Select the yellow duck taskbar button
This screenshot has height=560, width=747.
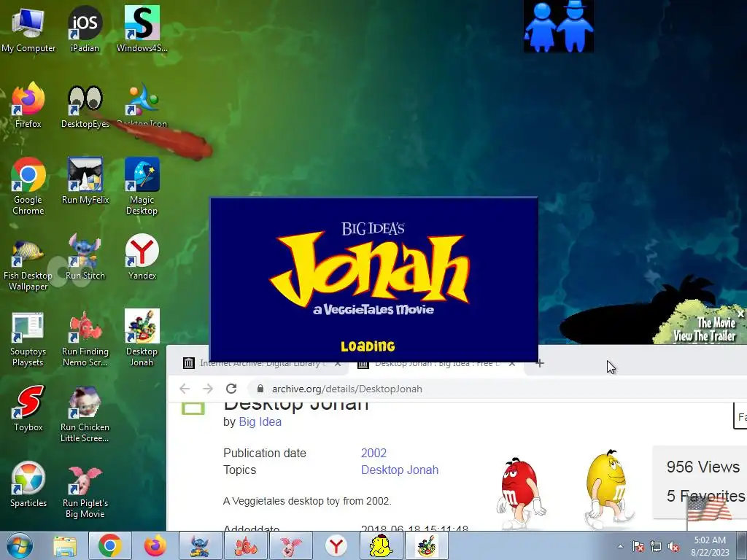tap(381, 545)
